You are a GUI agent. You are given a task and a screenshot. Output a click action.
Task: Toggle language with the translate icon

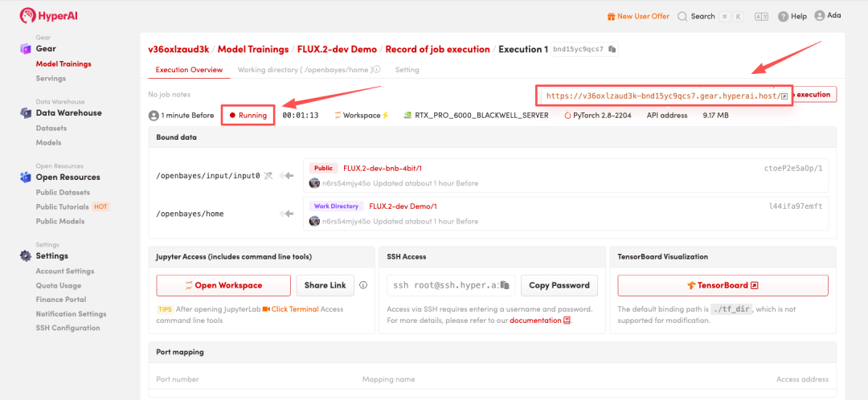click(x=762, y=17)
